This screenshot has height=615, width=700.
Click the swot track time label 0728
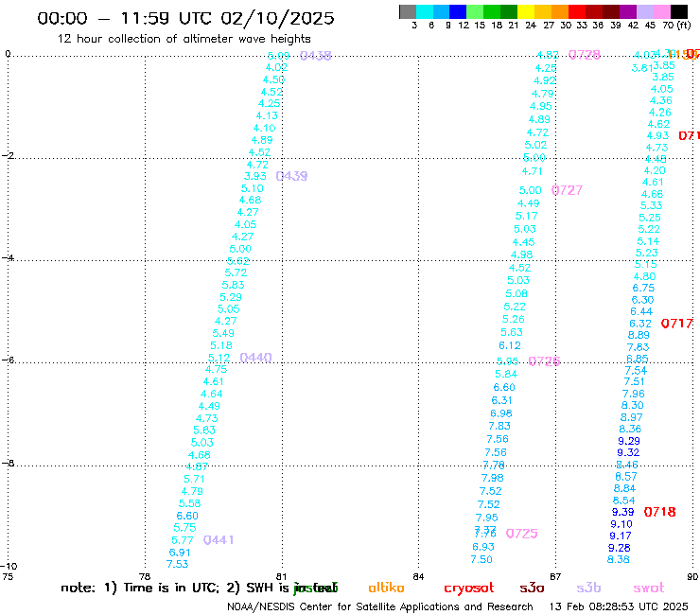585,55
